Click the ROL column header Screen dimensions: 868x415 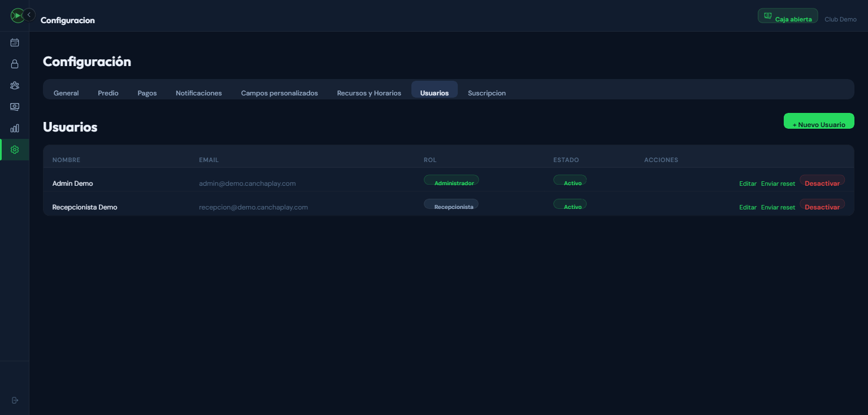point(430,160)
